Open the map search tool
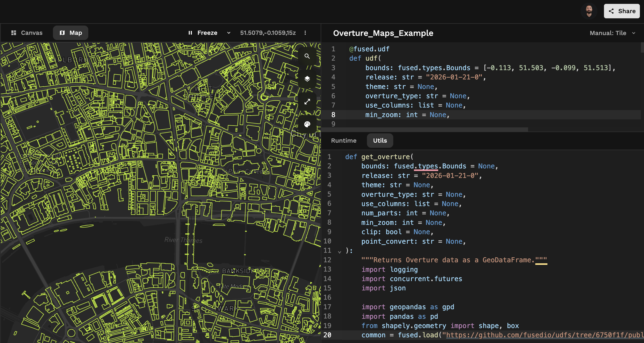The width and height of the screenshot is (644, 343). (x=307, y=56)
